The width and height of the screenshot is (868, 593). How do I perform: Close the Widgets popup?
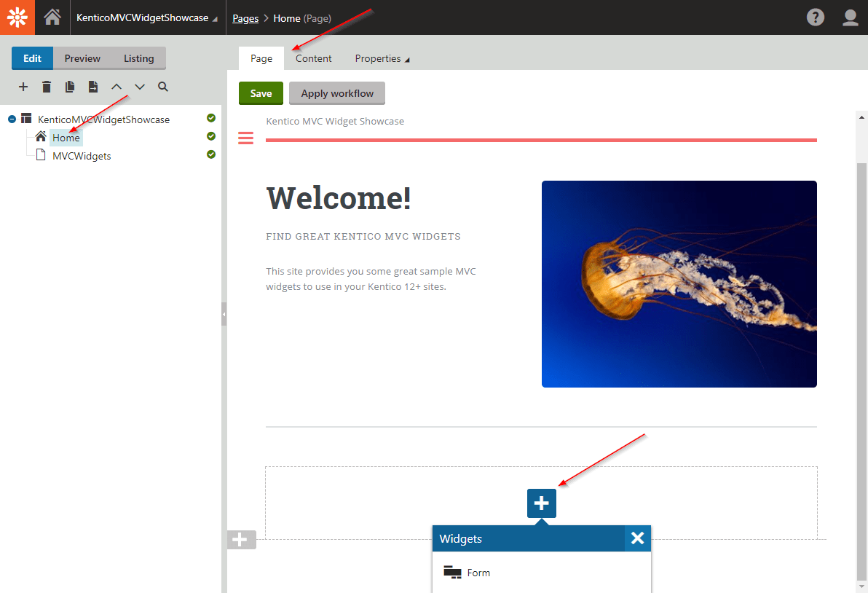coord(638,538)
